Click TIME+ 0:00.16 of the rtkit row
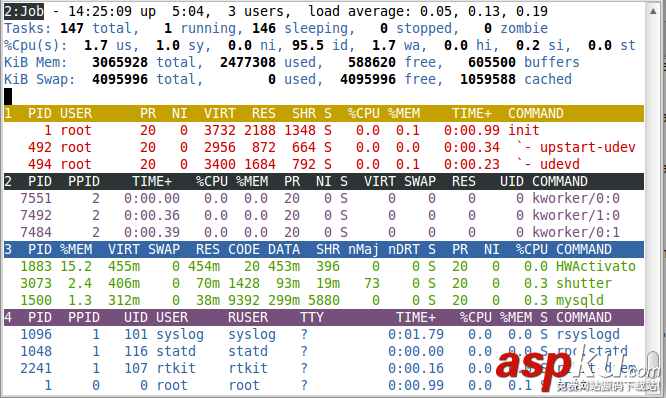 pyautogui.click(x=416, y=368)
